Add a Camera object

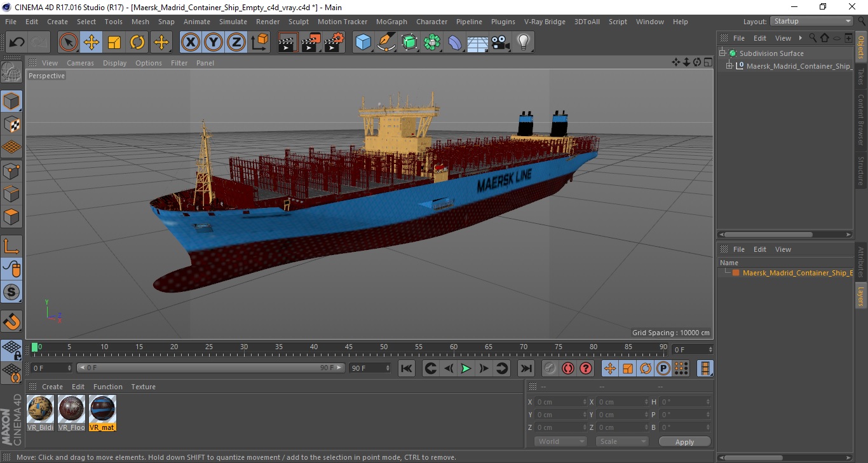click(501, 43)
